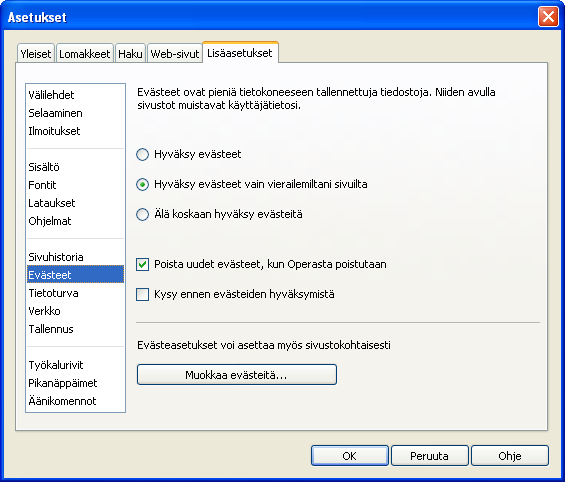
Task: Open the Muokkaa evästeitä button
Action: coord(237,375)
